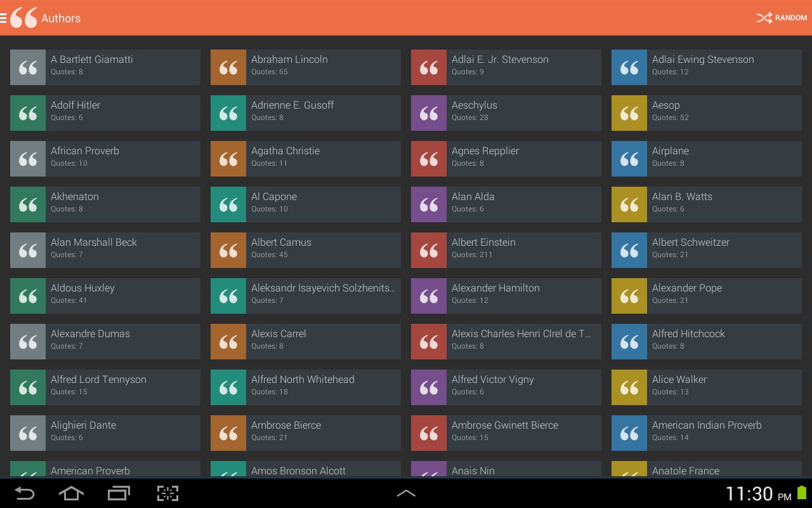Expand the up-arrow chevron in navigation bar
Image resolution: width=812 pixels, height=508 pixels.
[406, 493]
